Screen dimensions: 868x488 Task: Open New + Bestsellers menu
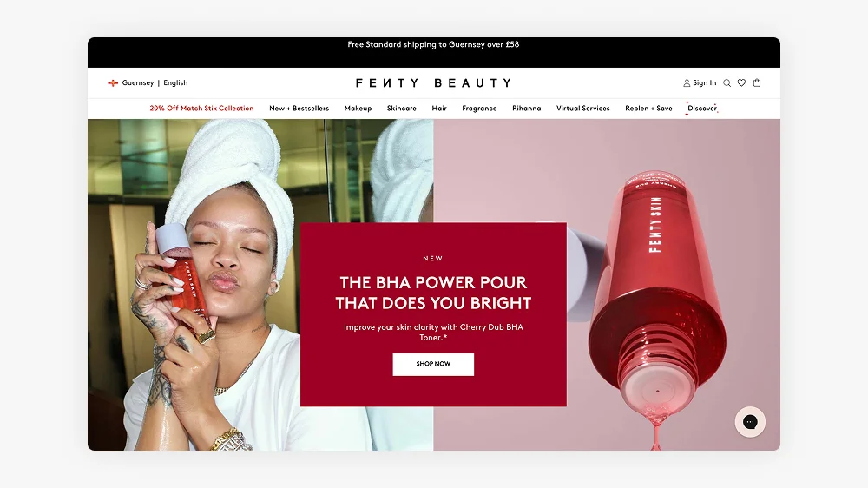tap(299, 109)
